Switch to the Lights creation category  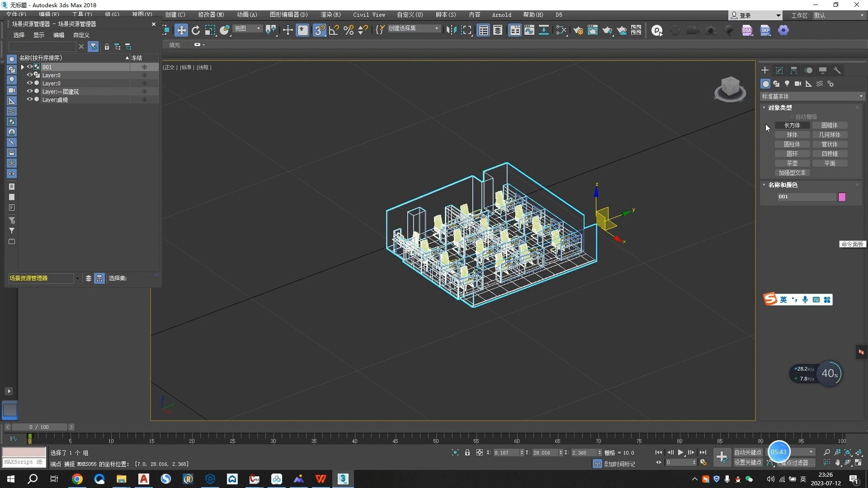(787, 84)
